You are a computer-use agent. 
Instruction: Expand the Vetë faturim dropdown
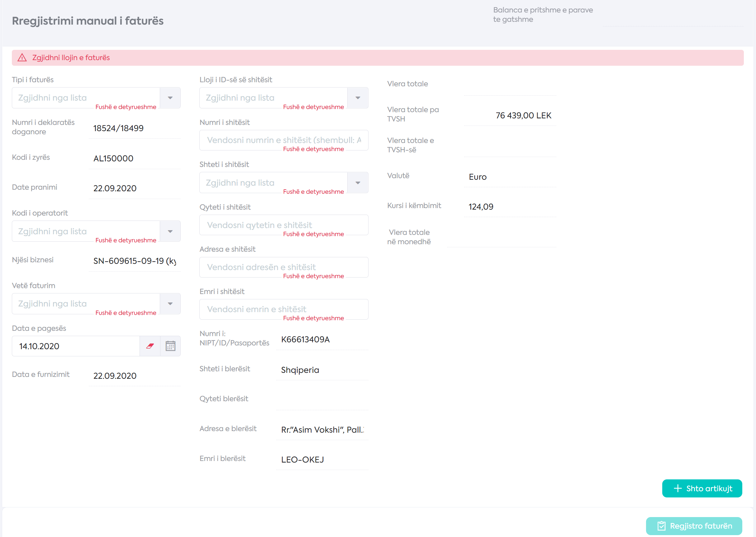(x=170, y=304)
